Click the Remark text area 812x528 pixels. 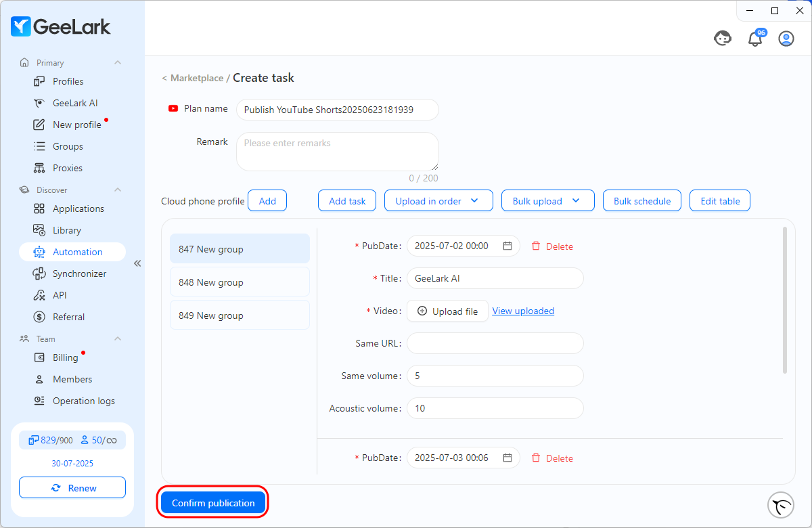point(337,152)
